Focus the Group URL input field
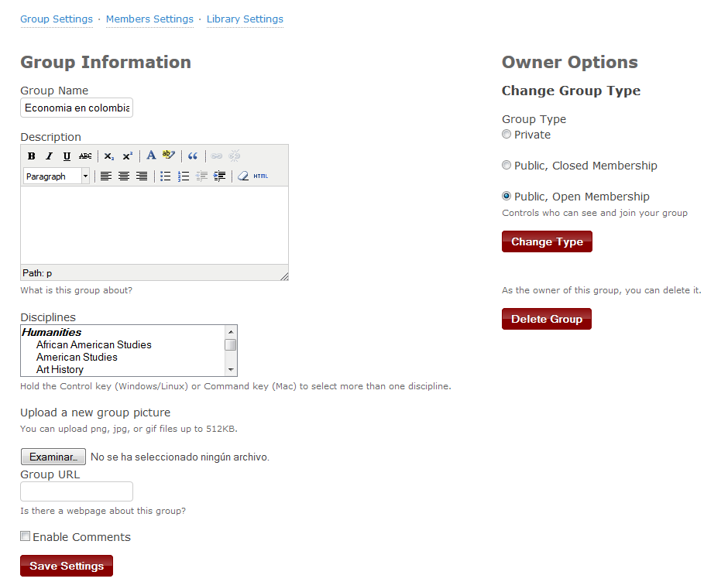 pyautogui.click(x=77, y=491)
